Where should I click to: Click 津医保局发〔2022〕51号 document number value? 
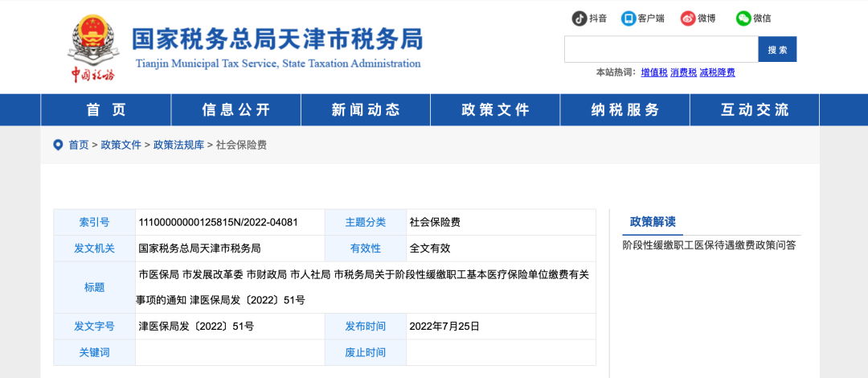click(196, 326)
